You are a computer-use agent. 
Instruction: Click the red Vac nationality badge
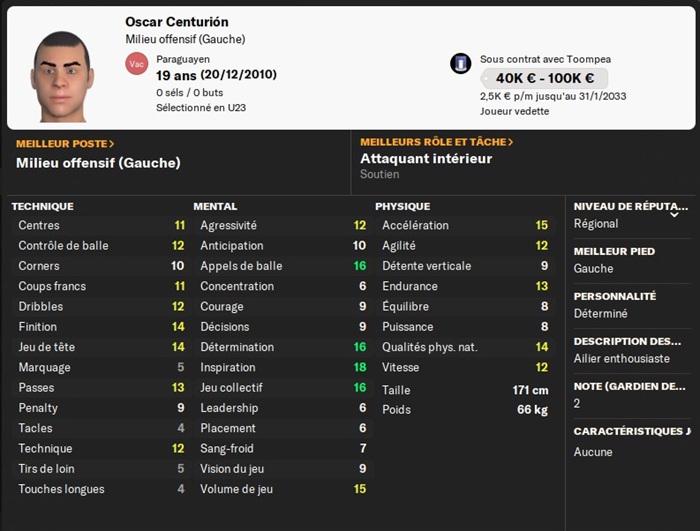pyautogui.click(x=136, y=64)
